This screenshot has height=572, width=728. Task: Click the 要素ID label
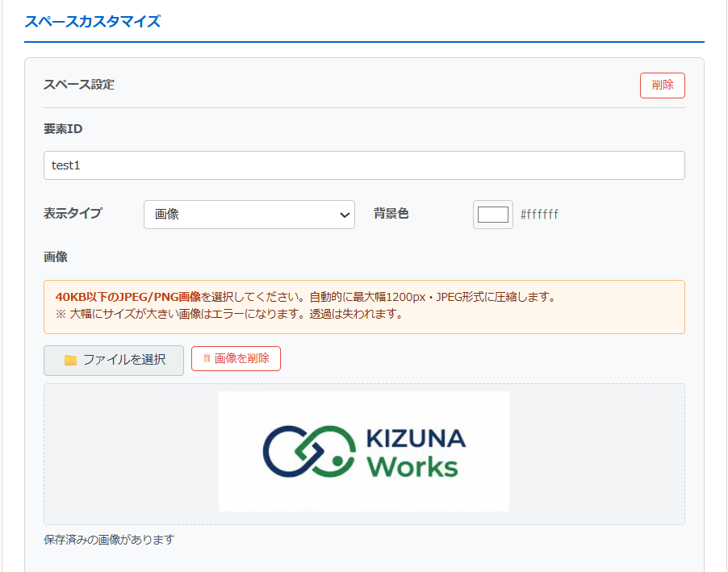point(63,128)
